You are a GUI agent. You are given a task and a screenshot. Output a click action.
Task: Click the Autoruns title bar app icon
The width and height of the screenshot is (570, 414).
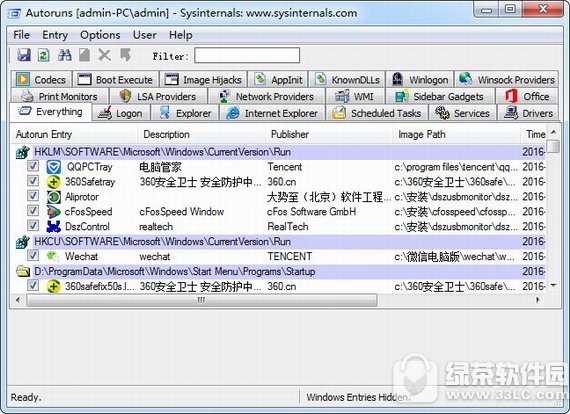(x=14, y=13)
